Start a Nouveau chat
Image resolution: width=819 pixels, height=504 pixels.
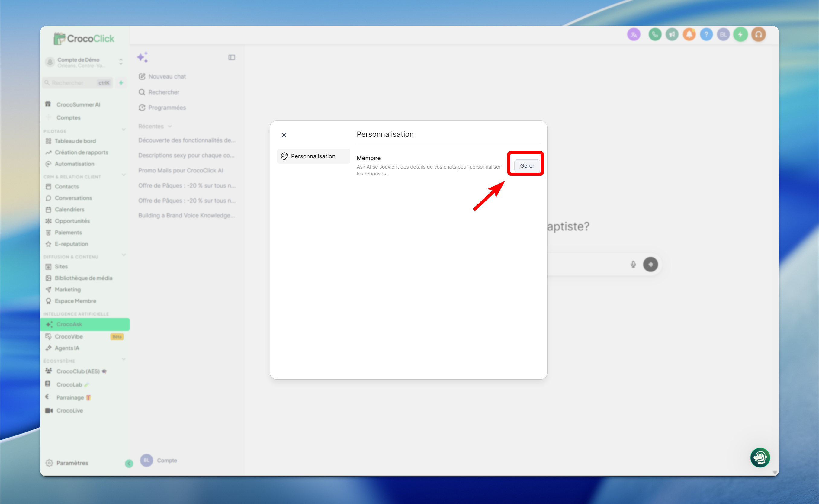click(162, 77)
